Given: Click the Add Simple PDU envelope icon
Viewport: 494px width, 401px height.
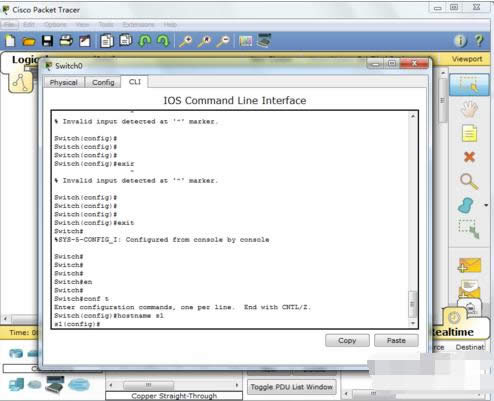Looking at the screenshot, I should pyautogui.click(x=469, y=265).
